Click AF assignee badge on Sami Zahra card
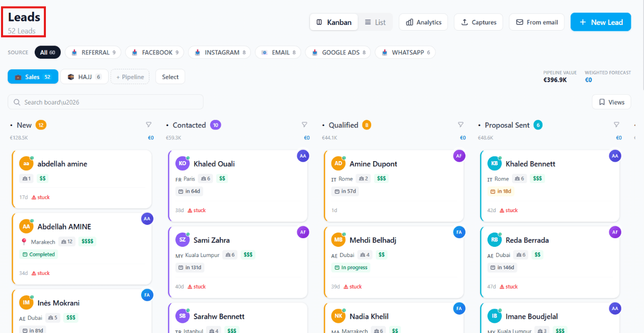 [303, 233]
